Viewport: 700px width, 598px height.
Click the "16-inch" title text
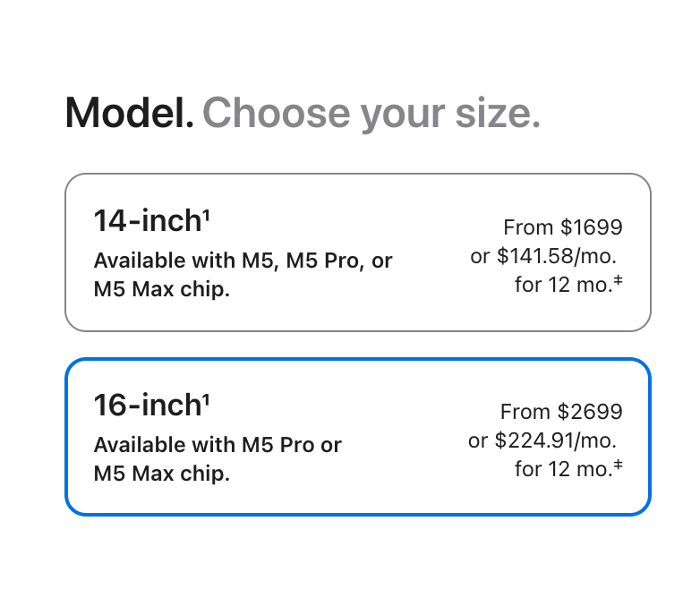147,406
